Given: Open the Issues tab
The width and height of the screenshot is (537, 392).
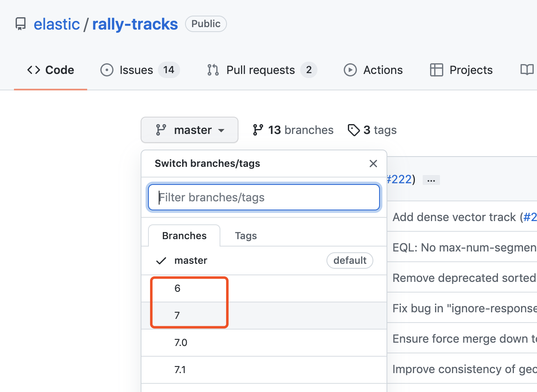Looking at the screenshot, I should pyautogui.click(x=140, y=70).
